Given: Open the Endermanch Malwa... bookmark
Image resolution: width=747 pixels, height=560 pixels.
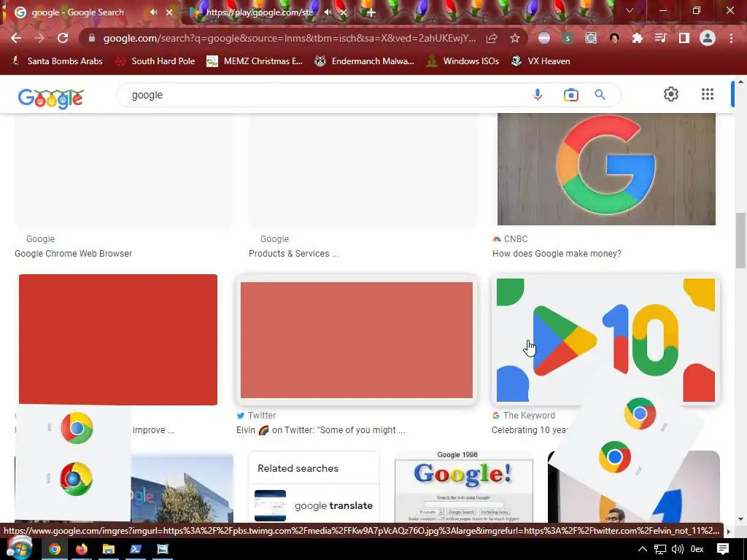Looking at the screenshot, I should tap(365, 61).
